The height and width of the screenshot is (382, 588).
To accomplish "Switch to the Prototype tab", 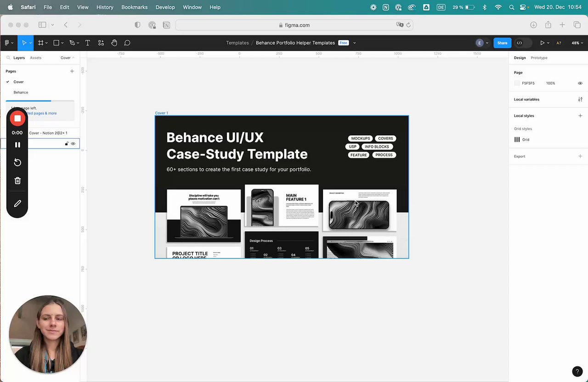I will pyautogui.click(x=539, y=58).
